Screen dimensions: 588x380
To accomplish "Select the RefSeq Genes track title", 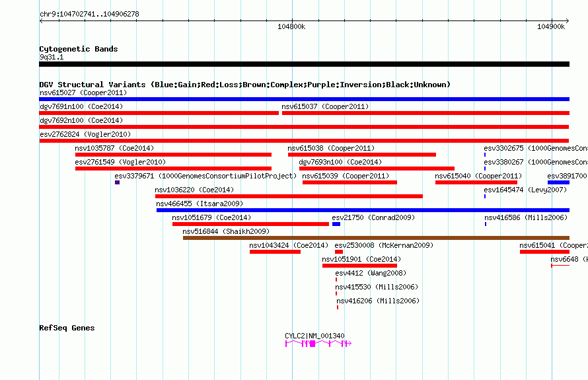I will point(67,328).
